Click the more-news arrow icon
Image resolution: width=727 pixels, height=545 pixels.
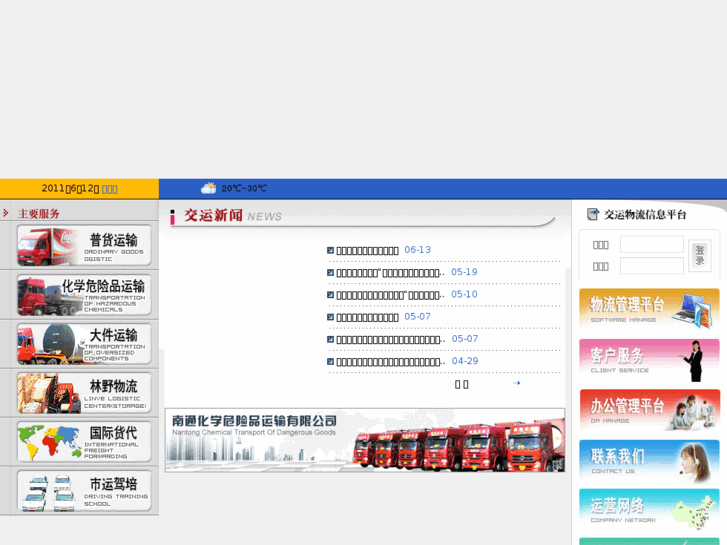[x=517, y=383]
